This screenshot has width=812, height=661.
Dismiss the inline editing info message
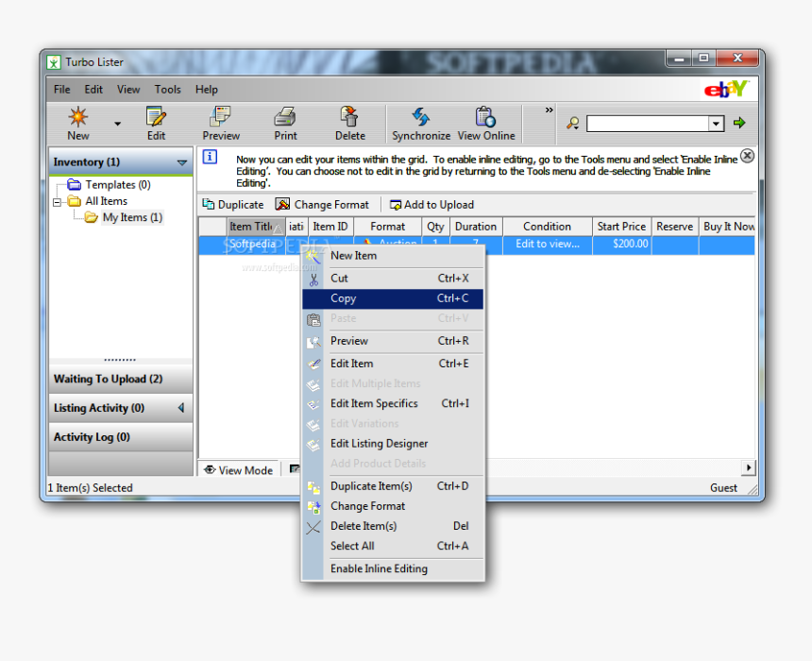coord(747,156)
